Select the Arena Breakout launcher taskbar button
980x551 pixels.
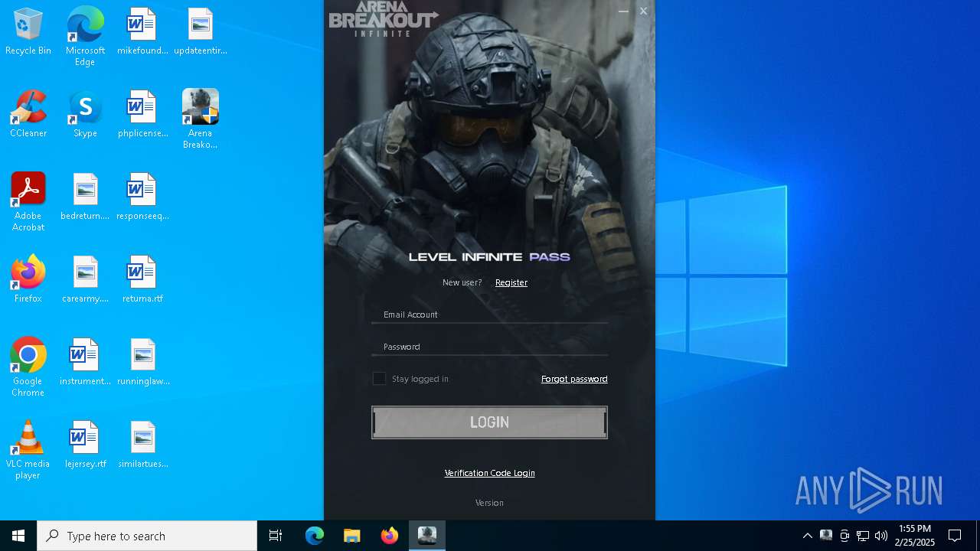point(427,536)
